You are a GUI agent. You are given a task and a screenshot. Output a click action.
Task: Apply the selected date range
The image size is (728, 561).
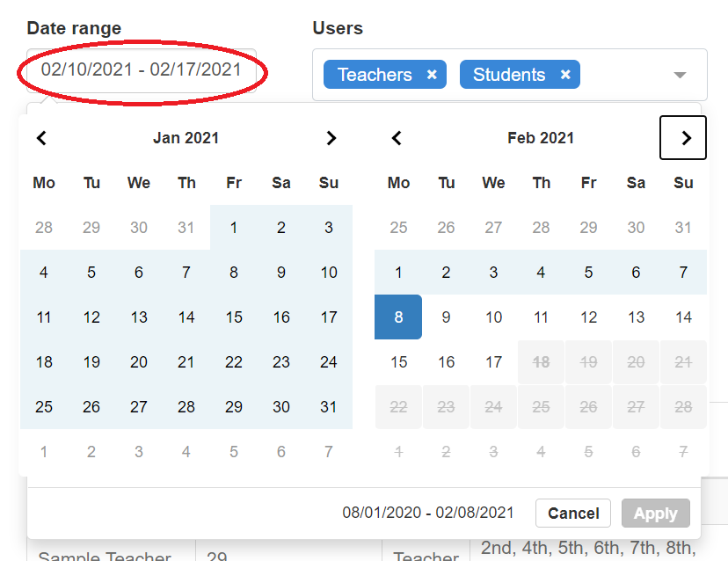[x=656, y=514]
